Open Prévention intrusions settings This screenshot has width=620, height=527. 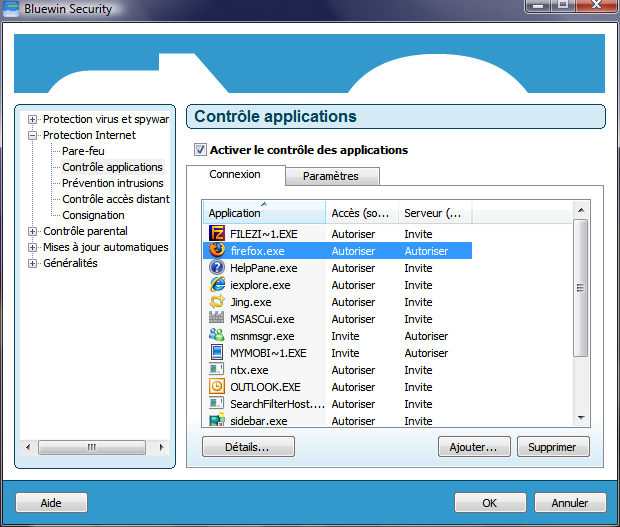click(x=113, y=183)
